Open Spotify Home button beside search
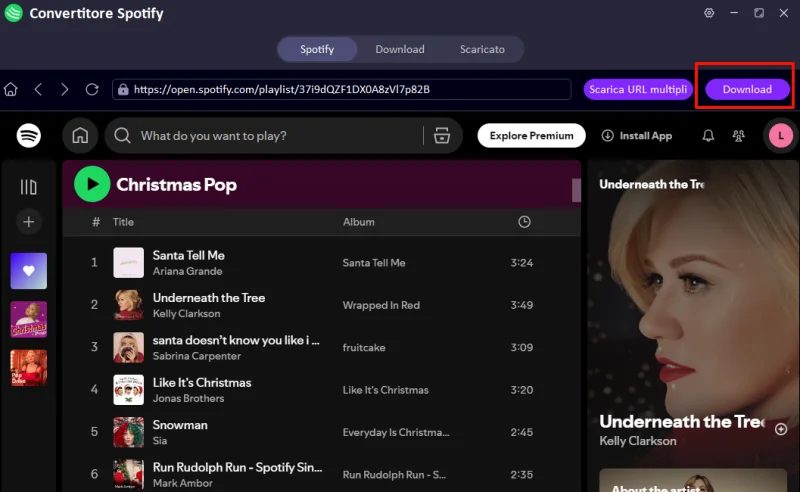Image resolution: width=800 pixels, height=492 pixels. tap(80, 136)
